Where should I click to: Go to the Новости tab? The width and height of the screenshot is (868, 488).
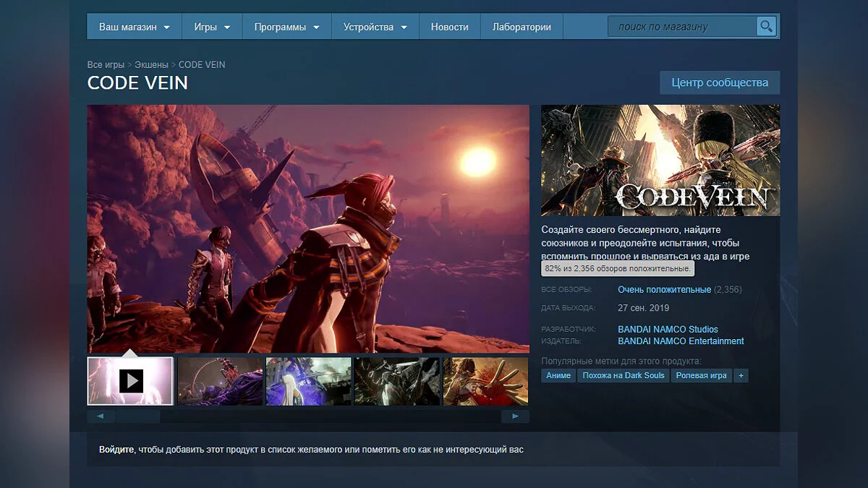click(449, 27)
